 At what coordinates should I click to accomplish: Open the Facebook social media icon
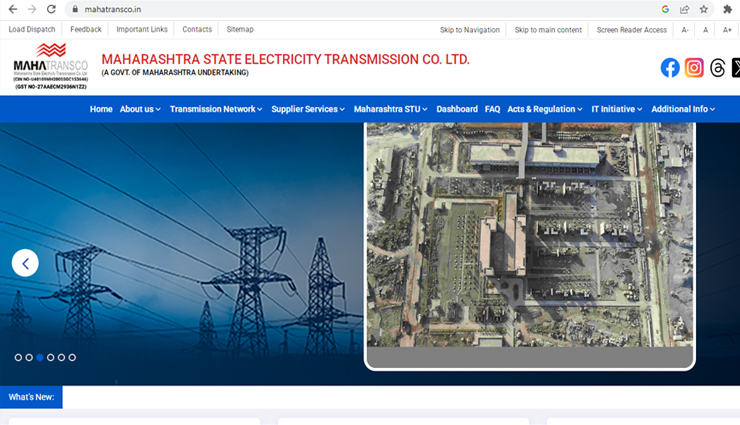[670, 68]
